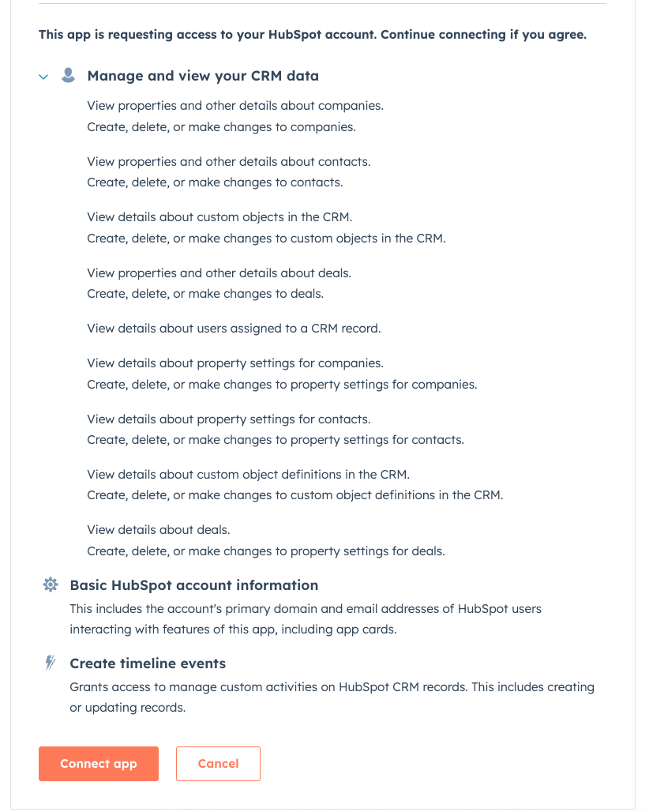Image resolution: width=649 pixels, height=812 pixels.
Task: Click "View properties and other details about contacts" line
Action: [x=229, y=162]
